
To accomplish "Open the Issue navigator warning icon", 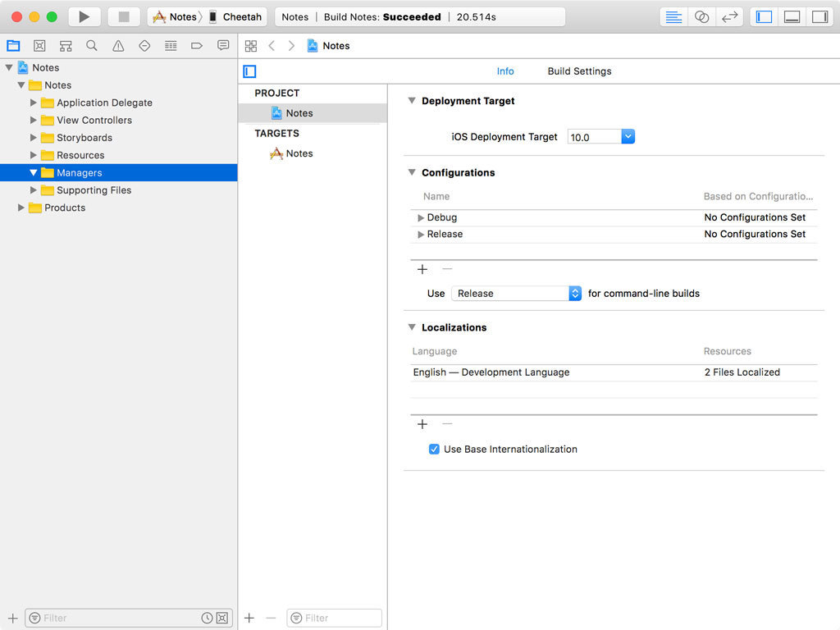I will pyautogui.click(x=118, y=46).
